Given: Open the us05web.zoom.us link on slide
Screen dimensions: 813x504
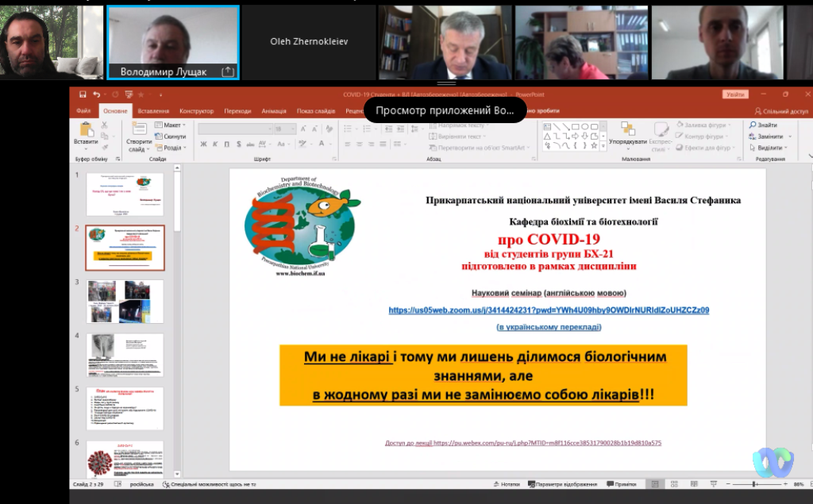Looking at the screenshot, I should [548, 310].
